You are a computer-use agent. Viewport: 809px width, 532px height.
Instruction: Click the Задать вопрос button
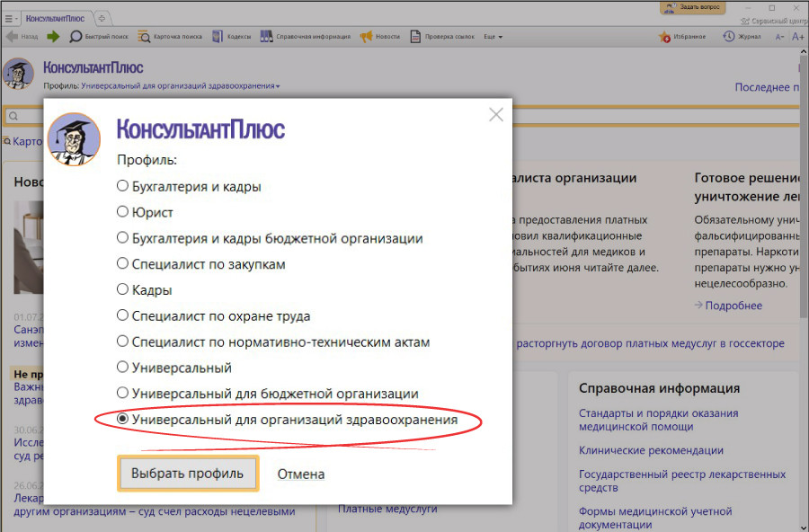coord(692,7)
